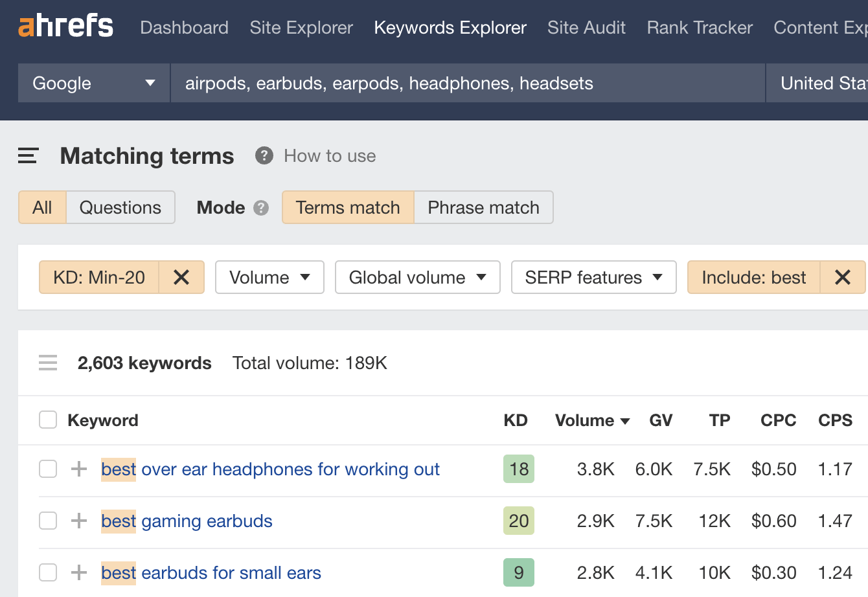868x597 pixels.
Task: Open the Google search engine dropdown
Action: click(x=93, y=83)
